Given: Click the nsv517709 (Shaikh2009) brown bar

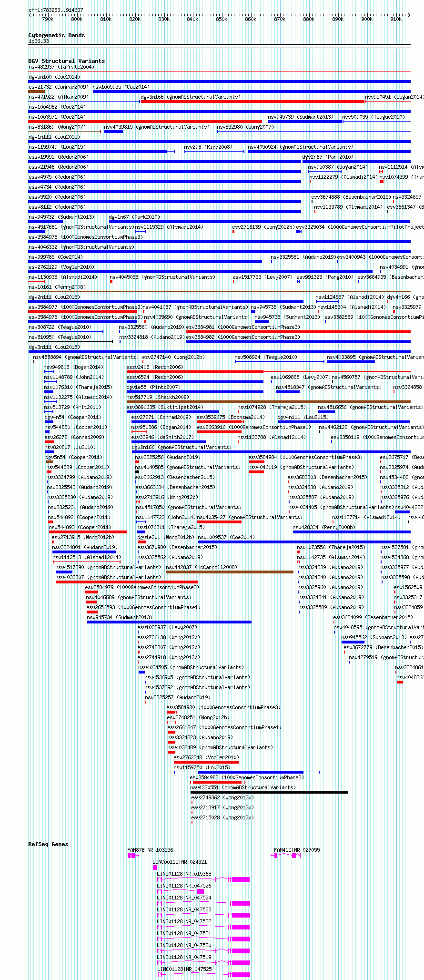Looking at the screenshot, I should coord(269,402).
